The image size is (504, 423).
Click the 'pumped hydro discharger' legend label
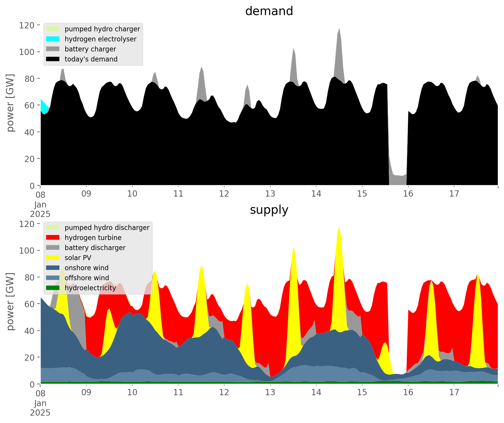[x=107, y=228]
